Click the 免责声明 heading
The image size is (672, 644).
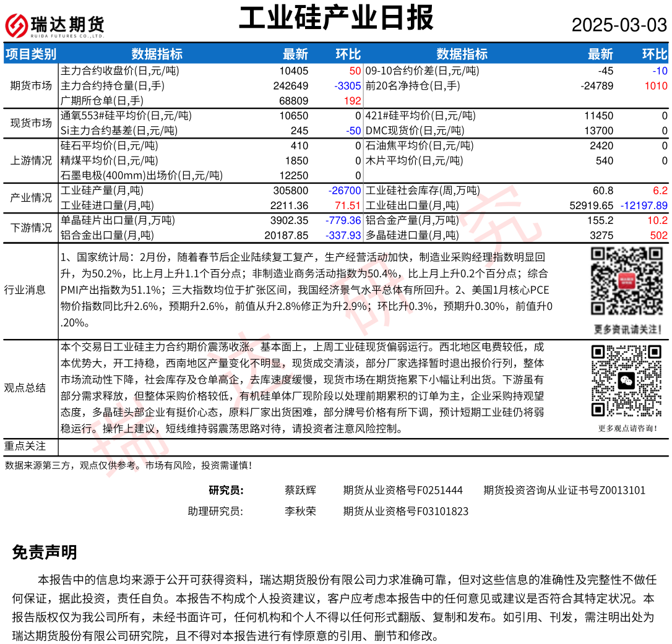44,552
